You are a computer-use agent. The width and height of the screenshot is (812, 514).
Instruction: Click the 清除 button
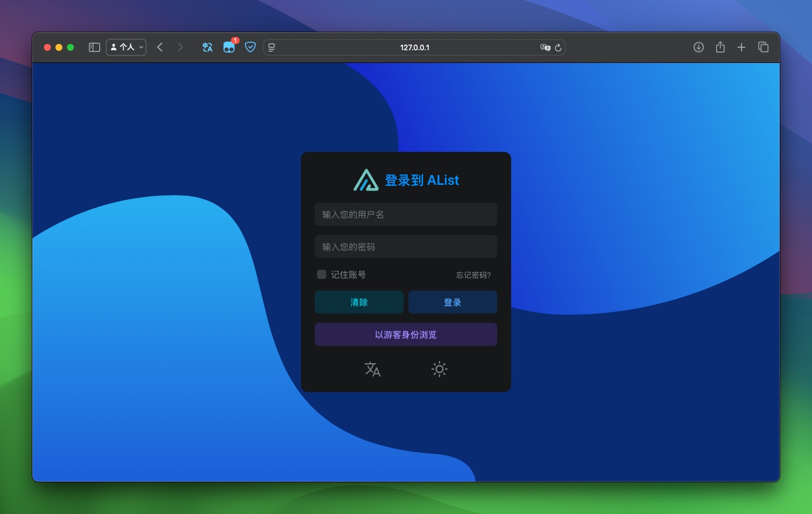359,302
